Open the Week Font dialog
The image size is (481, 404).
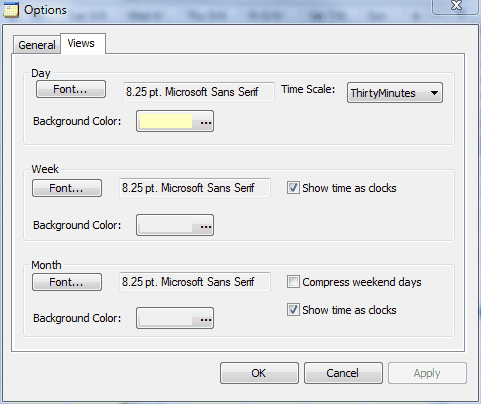[x=67, y=188]
